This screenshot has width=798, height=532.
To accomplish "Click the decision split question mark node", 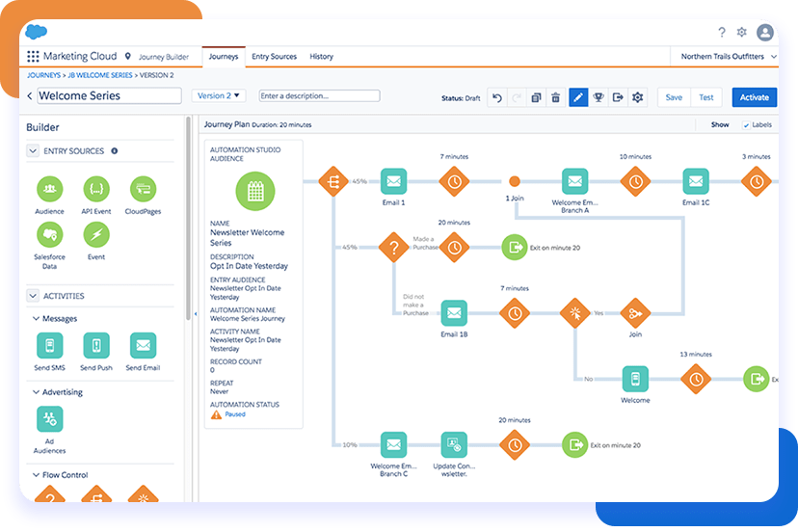I will tap(393, 248).
